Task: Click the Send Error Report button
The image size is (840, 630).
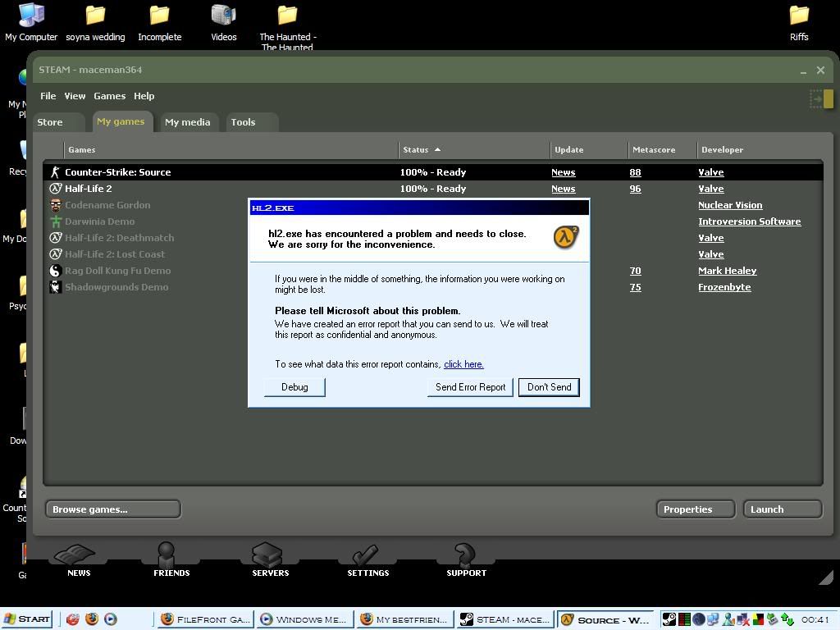Action: 470,387
